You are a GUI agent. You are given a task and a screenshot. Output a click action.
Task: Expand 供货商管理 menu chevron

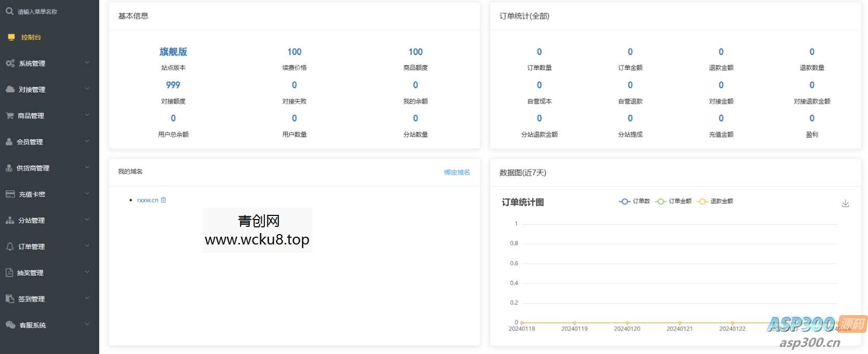coord(87,167)
